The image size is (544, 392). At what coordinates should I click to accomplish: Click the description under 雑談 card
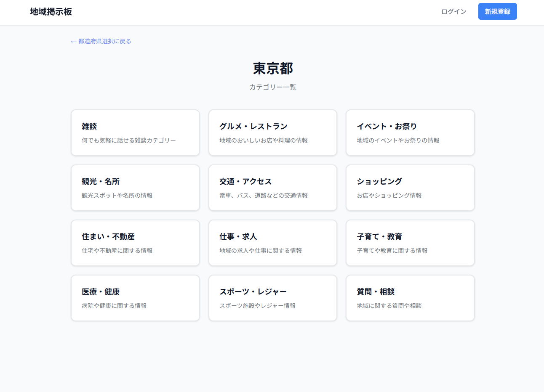tap(128, 140)
